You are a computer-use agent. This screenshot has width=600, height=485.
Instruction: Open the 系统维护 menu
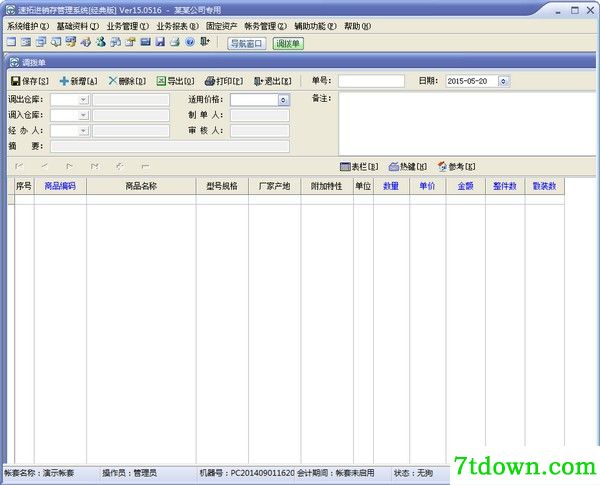pos(28,26)
